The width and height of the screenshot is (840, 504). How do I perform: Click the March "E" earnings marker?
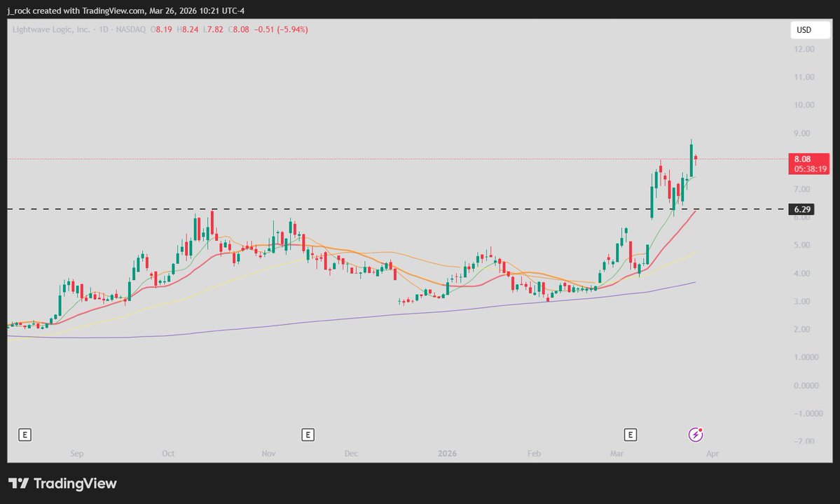630,435
